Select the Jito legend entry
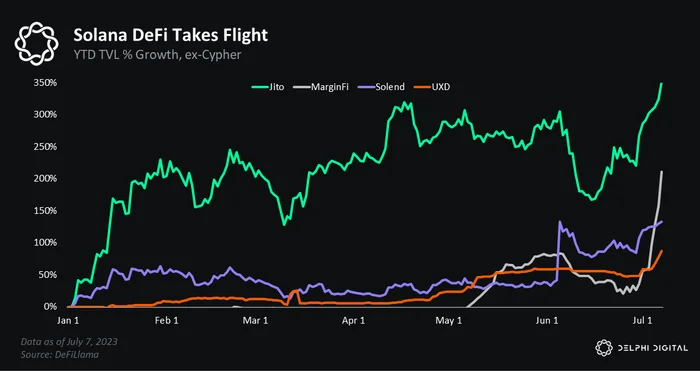The height and width of the screenshot is (371, 700). (270, 87)
